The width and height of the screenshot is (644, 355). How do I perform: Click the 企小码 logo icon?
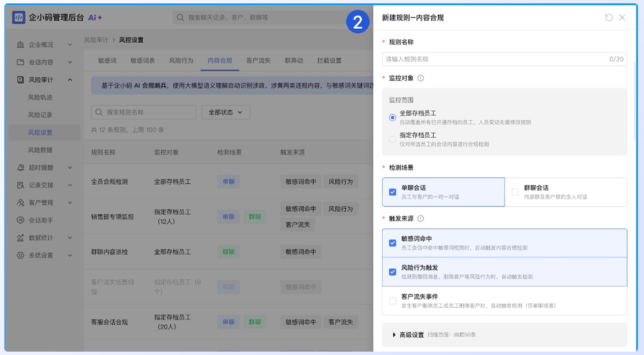coord(19,17)
